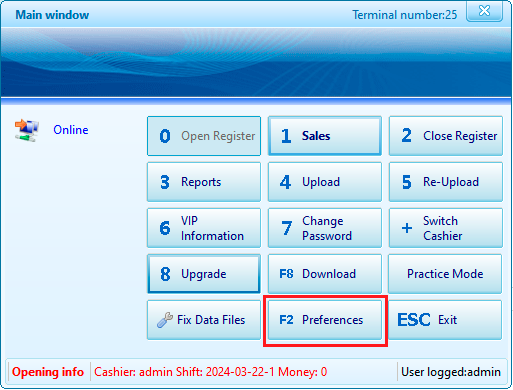Viewport: 513px width, 390px height.
Task: Click the Main window title text
Action: tap(52, 15)
